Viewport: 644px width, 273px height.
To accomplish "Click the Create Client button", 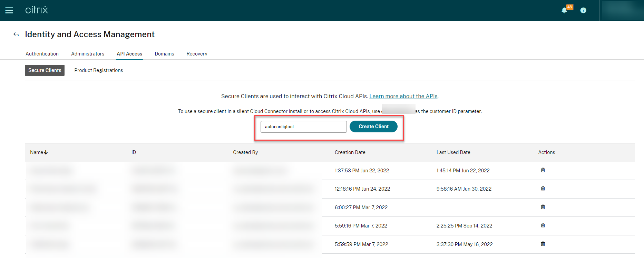I will (373, 127).
